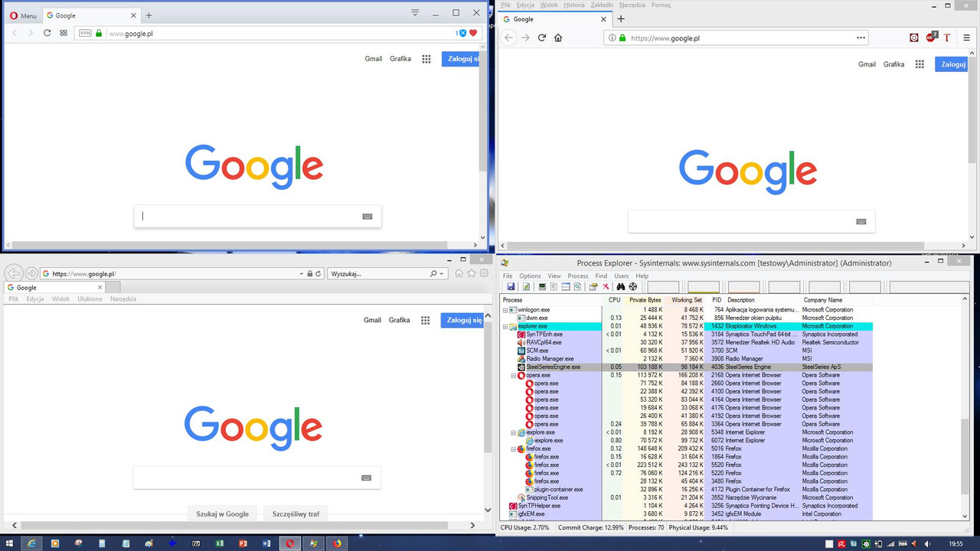Click Gmail link in Opera window

pyautogui.click(x=374, y=59)
